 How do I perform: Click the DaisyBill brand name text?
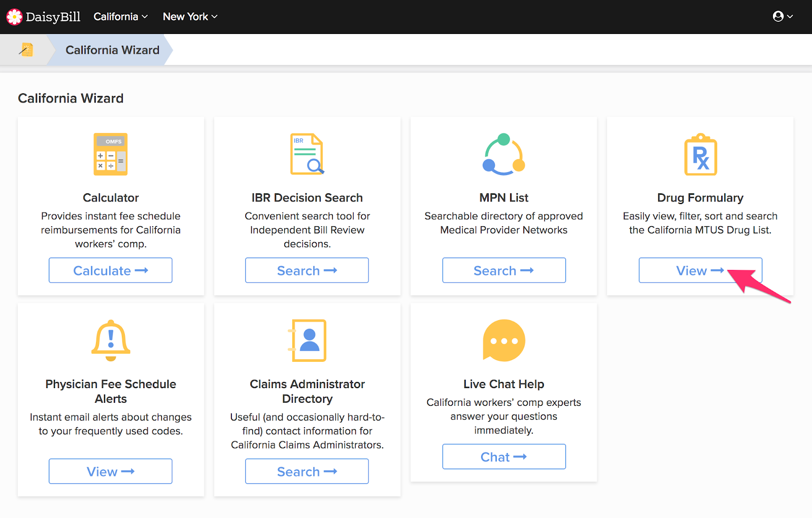click(53, 17)
